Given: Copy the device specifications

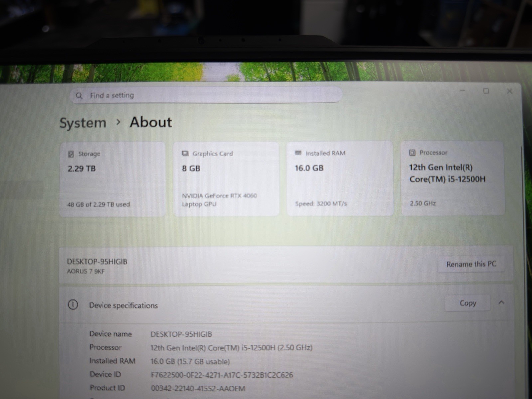Looking at the screenshot, I should pyautogui.click(x=467, y=303).
